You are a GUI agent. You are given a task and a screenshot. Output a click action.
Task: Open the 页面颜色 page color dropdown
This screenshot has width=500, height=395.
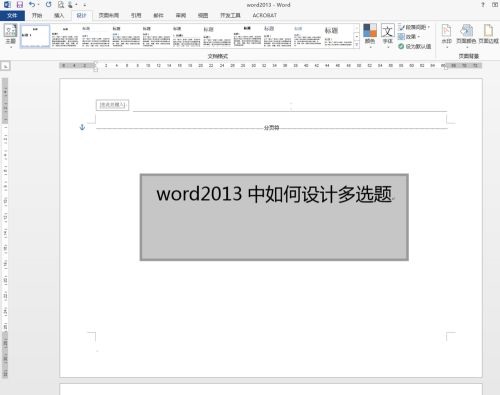pos(466,36)
